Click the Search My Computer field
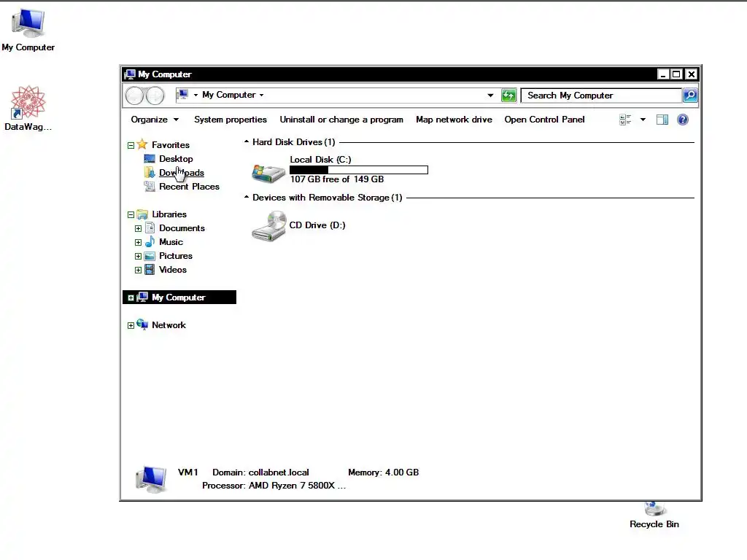The image size is (747, 560). click(x=601, y=96)
